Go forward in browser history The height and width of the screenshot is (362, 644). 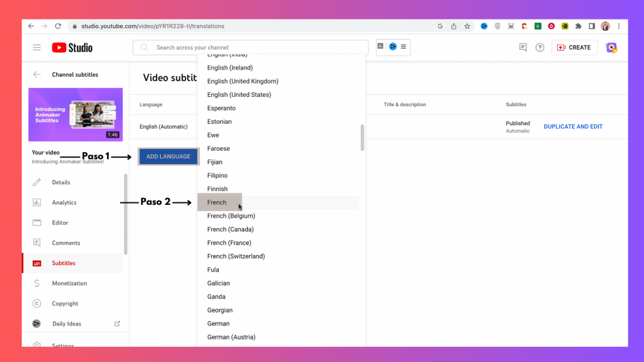pyautogui.click(x=45, y=26)
